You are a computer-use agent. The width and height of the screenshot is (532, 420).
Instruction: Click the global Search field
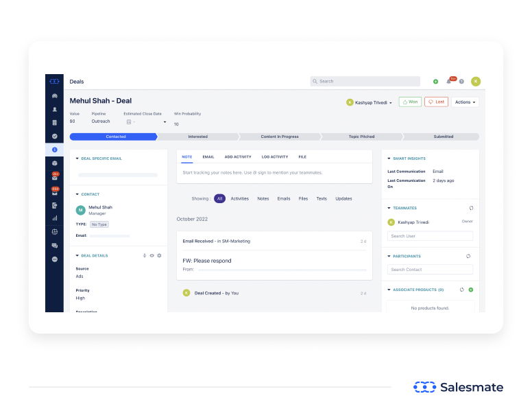[365, 81]
